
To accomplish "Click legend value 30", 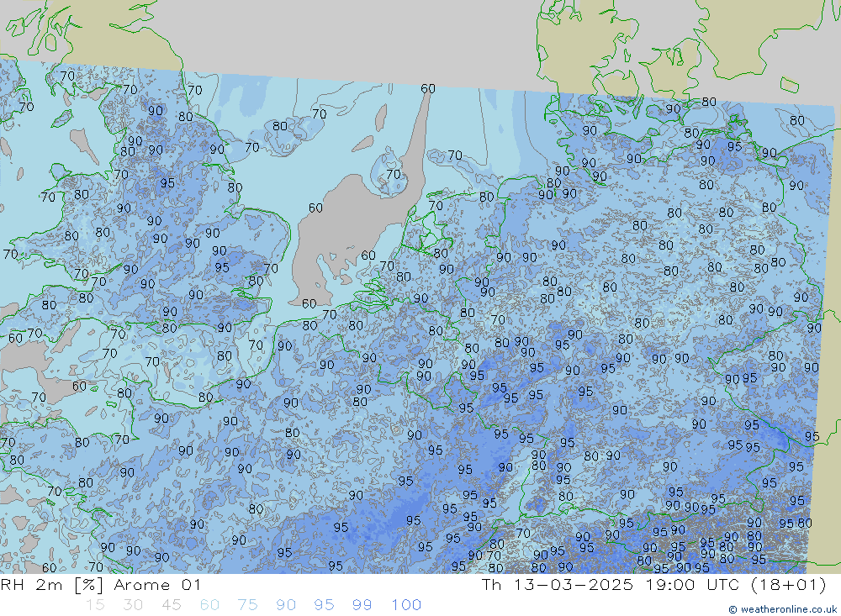I will (133, 605).
